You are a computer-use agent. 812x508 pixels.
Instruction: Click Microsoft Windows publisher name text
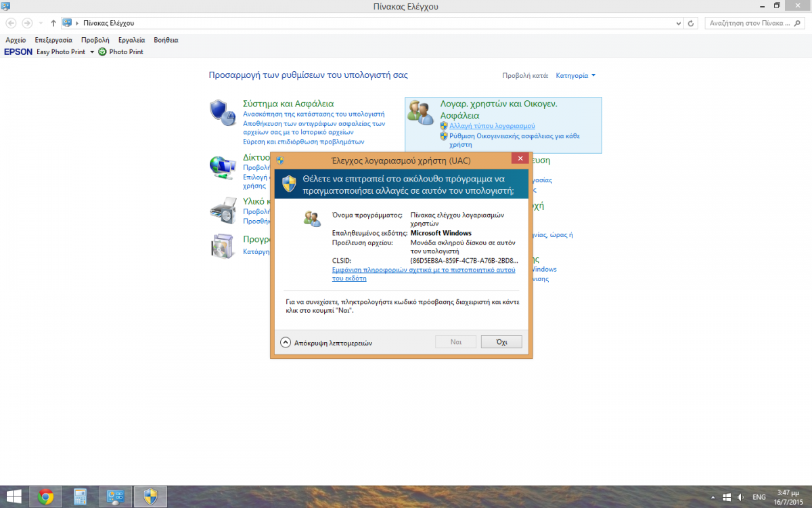click(x=441, y=233)
